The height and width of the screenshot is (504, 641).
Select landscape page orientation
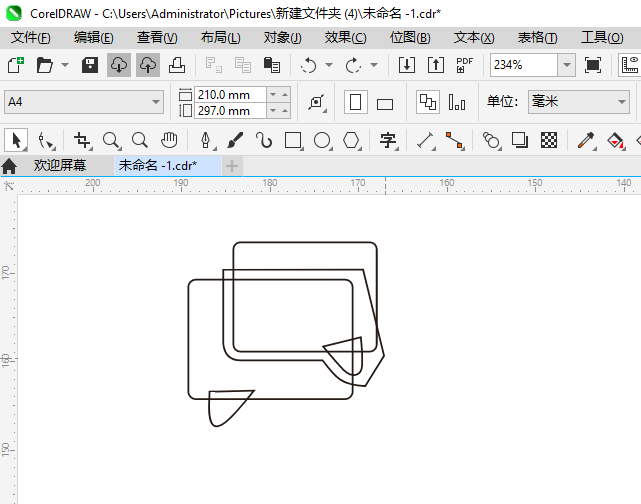point(385,104)
